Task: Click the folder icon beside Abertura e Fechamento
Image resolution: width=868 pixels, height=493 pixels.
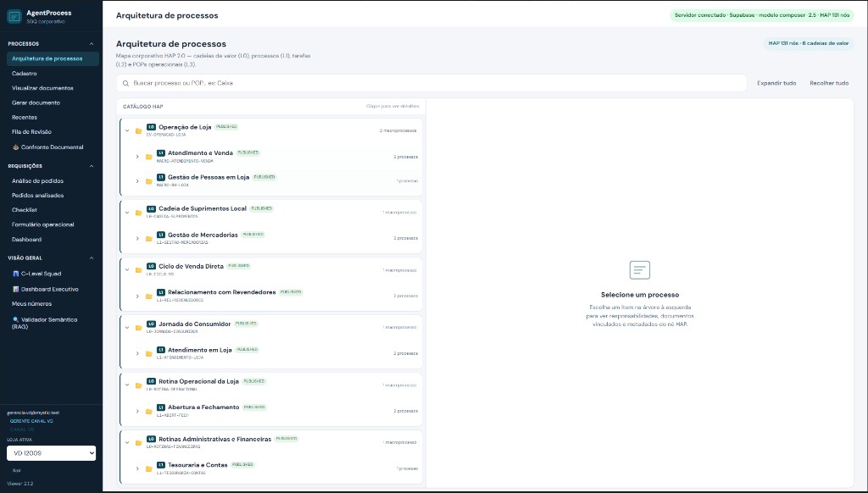Action: click(149, 412)
